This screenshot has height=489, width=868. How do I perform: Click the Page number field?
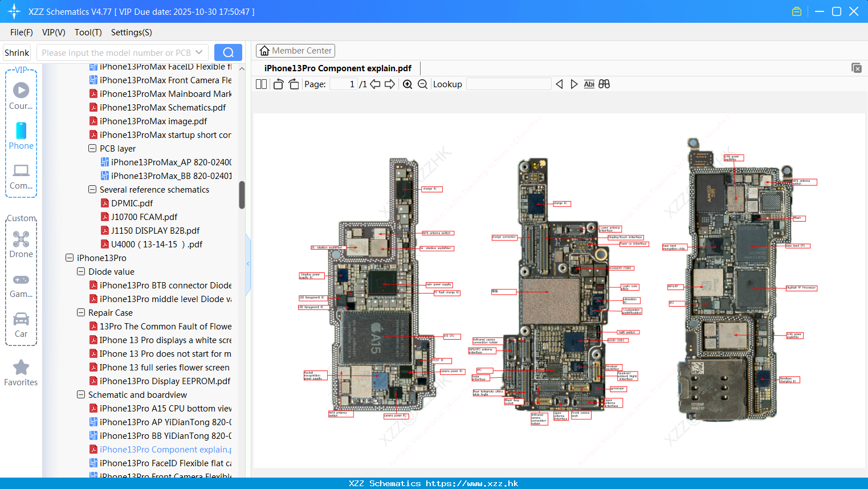(344, 84)
